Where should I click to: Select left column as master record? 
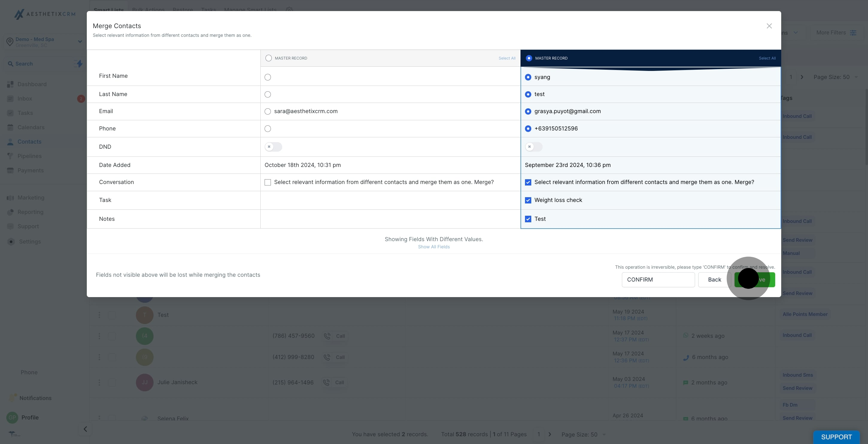click(268, 58)
